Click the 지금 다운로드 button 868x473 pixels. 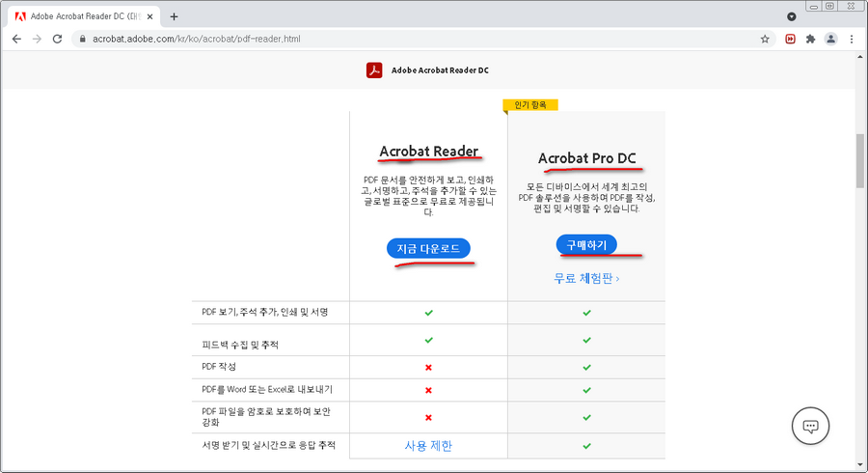tap(428, 249)
